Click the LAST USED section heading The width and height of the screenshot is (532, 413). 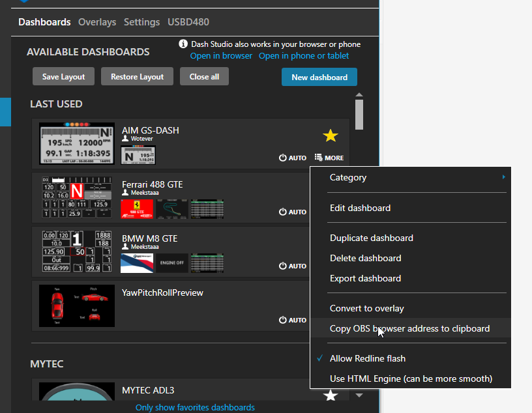click(x=56, y=104)
